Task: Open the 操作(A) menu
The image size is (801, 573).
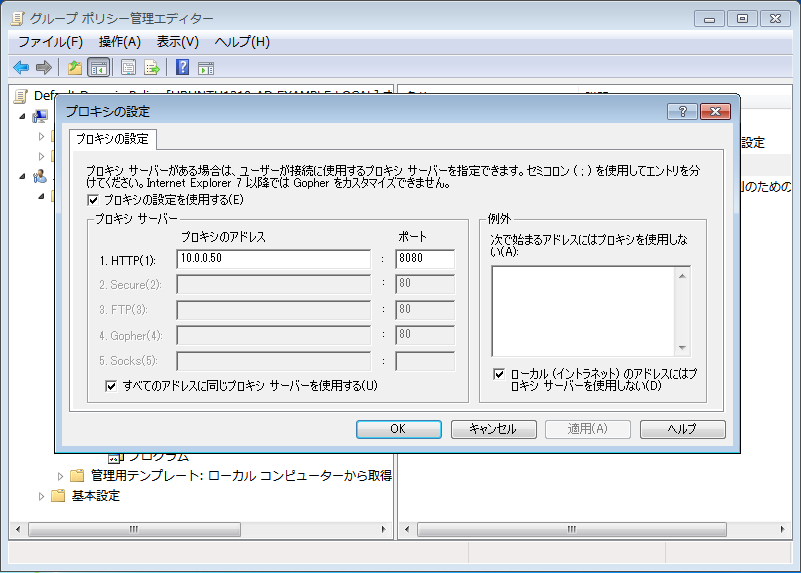Action: click(119, 41)
